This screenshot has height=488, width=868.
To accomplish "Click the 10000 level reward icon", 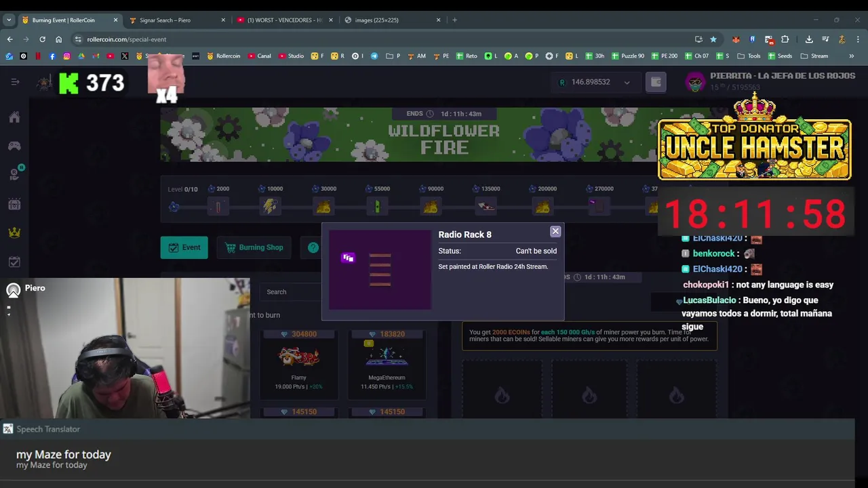I will [270, 206].
